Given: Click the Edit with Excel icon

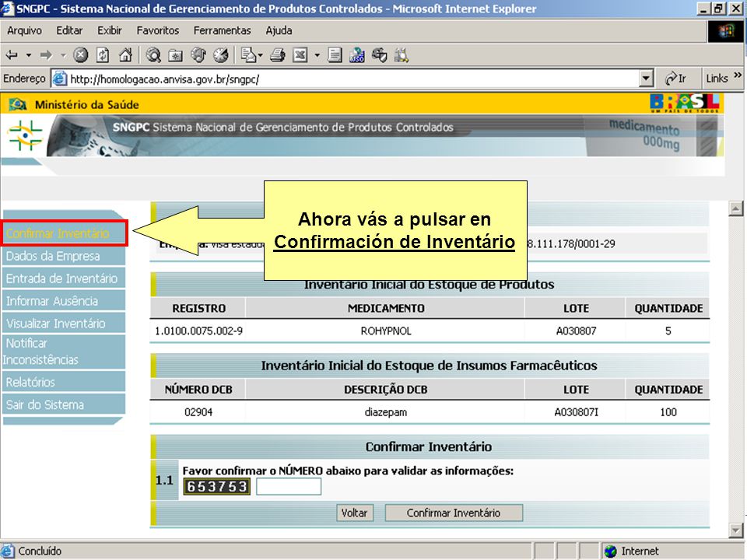Looking at the screenshot, I should [300, 55].
